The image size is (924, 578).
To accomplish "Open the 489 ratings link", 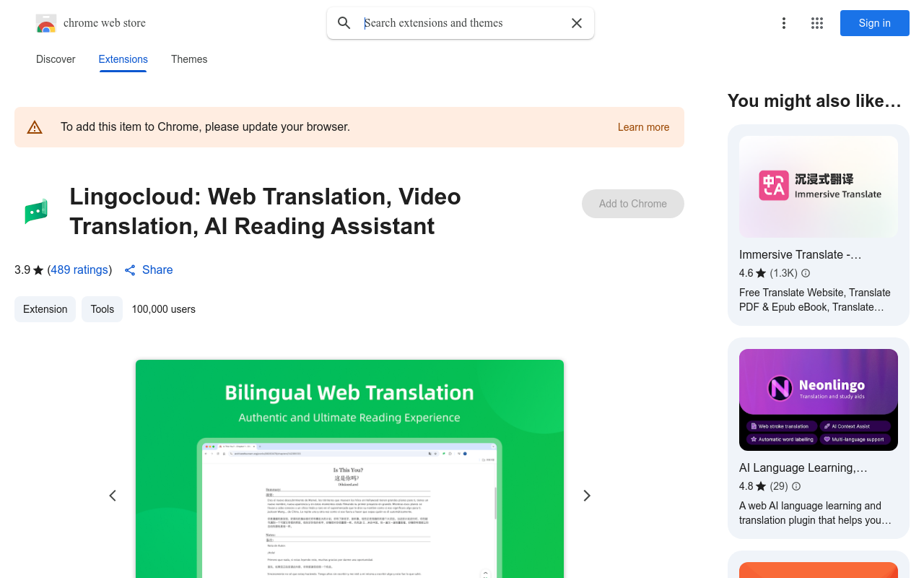I will (79, 269).
